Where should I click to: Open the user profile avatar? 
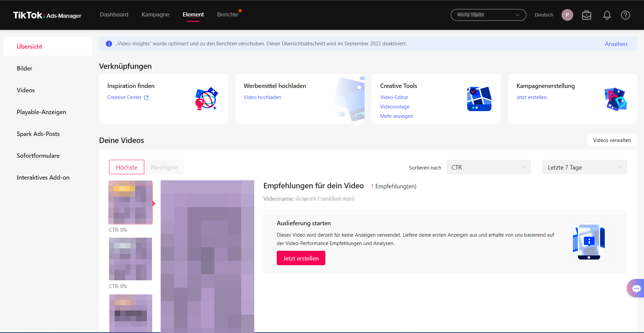tap(567, 15)
